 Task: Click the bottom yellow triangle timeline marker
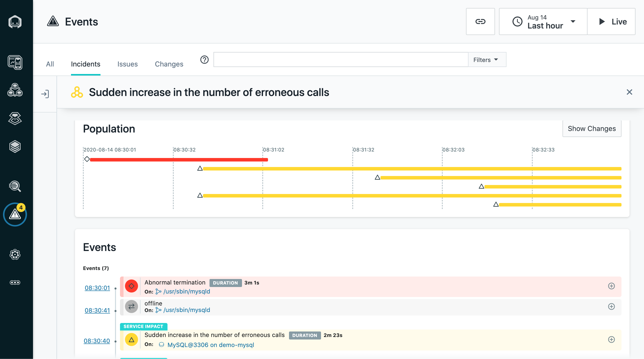click(496, 204)
